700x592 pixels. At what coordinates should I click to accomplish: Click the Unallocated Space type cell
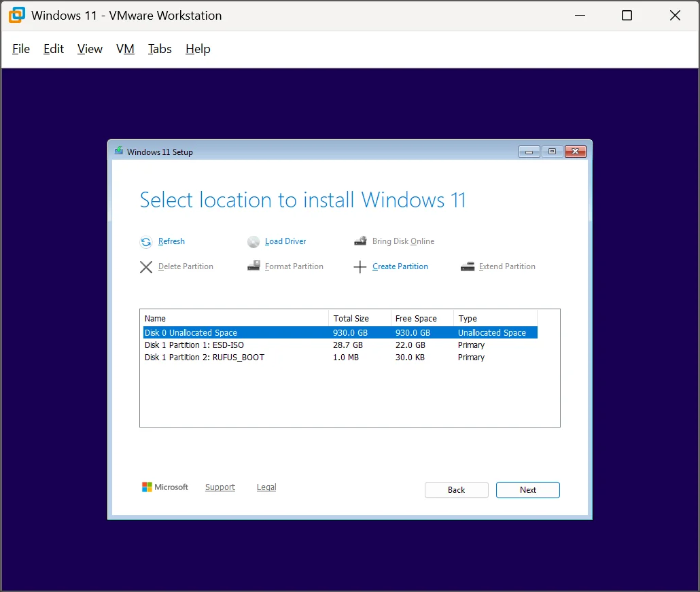pyautogui.click(x=492, y=332)
